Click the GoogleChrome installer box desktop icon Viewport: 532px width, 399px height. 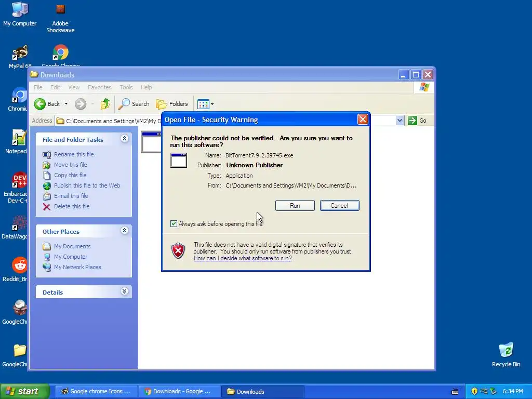[16, 312]
